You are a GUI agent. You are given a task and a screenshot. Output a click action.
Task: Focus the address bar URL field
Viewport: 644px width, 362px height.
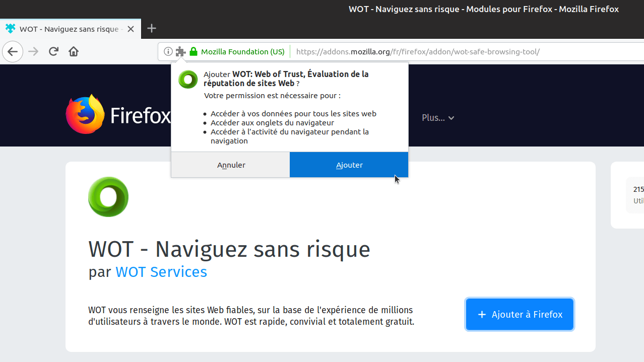[418, 51]
